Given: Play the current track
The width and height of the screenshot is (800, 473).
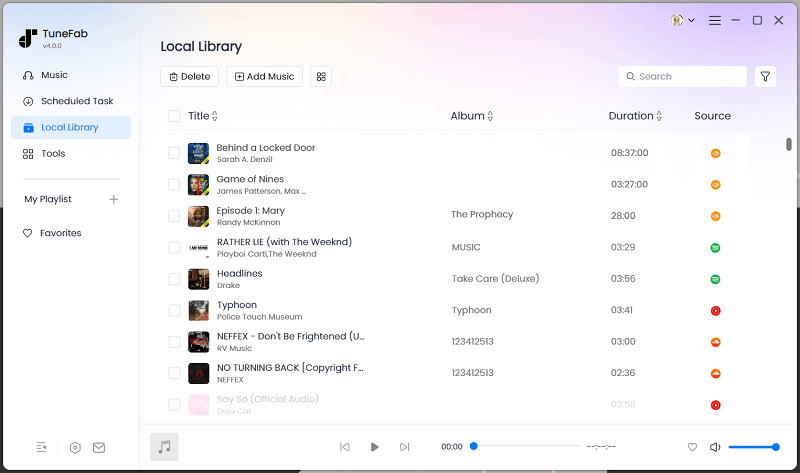Looking at the screenshot, I should click(x=374, y=447).
